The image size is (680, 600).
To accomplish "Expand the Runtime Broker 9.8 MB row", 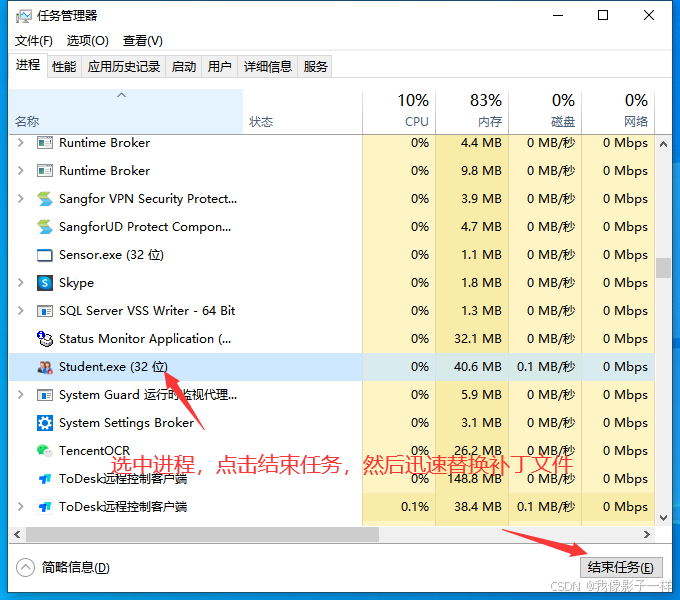I will (20, 171).
